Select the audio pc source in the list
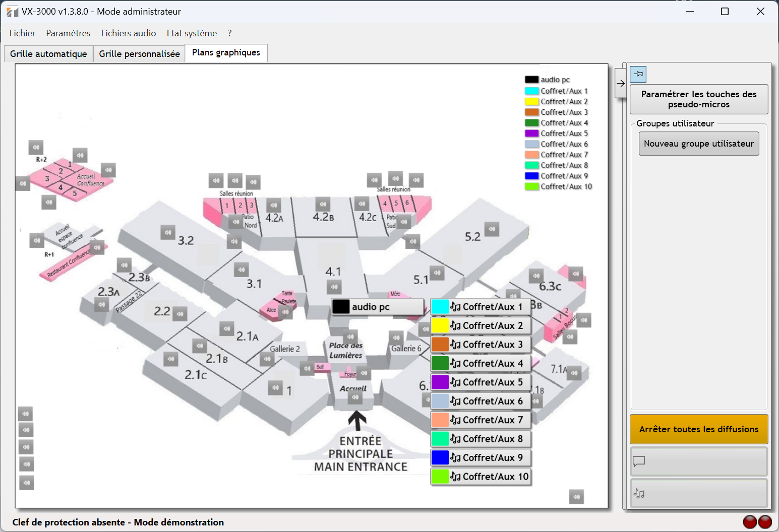779x532 pixels. pos(377,307)
